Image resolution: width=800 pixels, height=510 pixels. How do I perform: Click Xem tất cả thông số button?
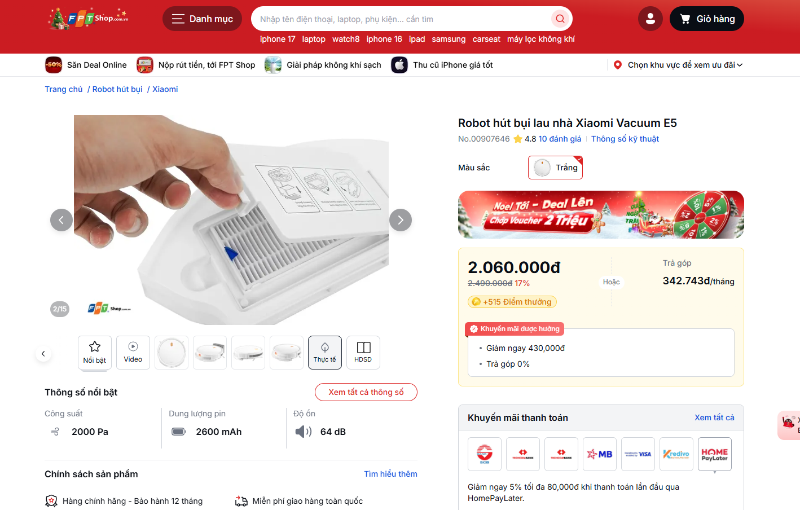366,392
